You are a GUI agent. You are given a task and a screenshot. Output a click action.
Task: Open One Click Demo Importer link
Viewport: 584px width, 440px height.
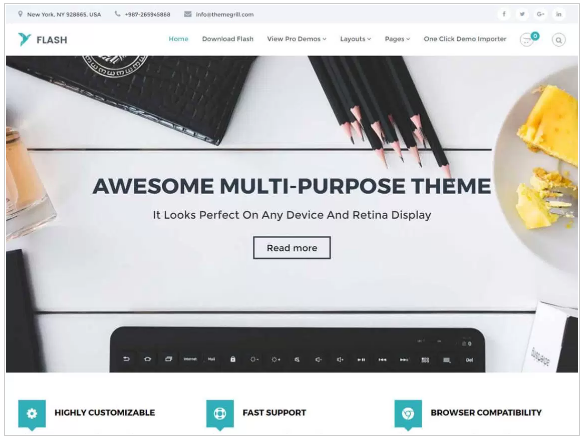[465, 39]
